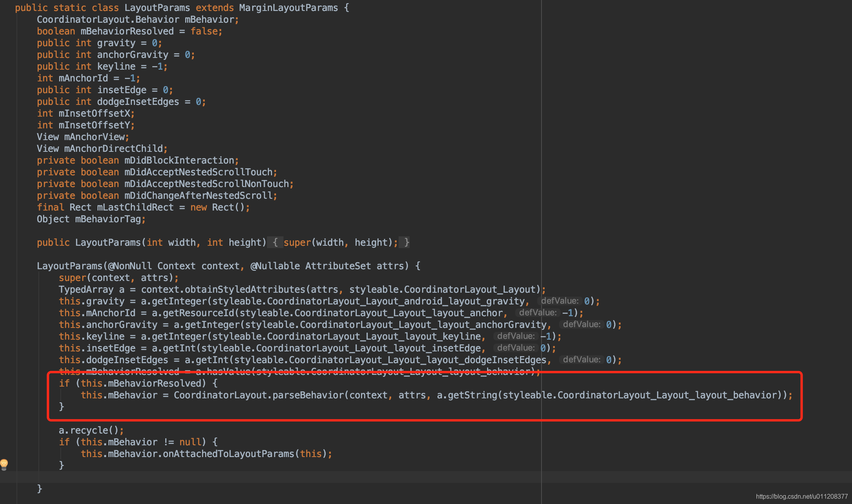The width and height of the screenshot is (852, 504).
Task: Click 'a.recycle();' statement
Action: click(x=91, y=430)
